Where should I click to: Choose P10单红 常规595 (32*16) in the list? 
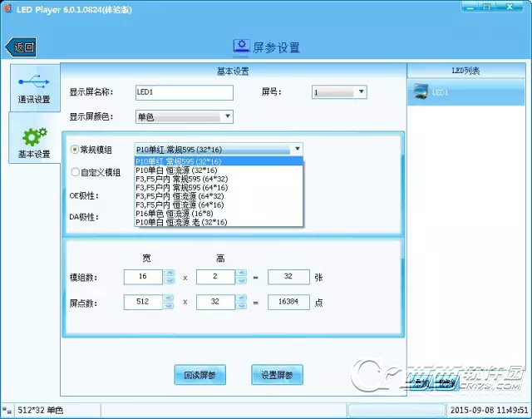[x=219, y=161]
